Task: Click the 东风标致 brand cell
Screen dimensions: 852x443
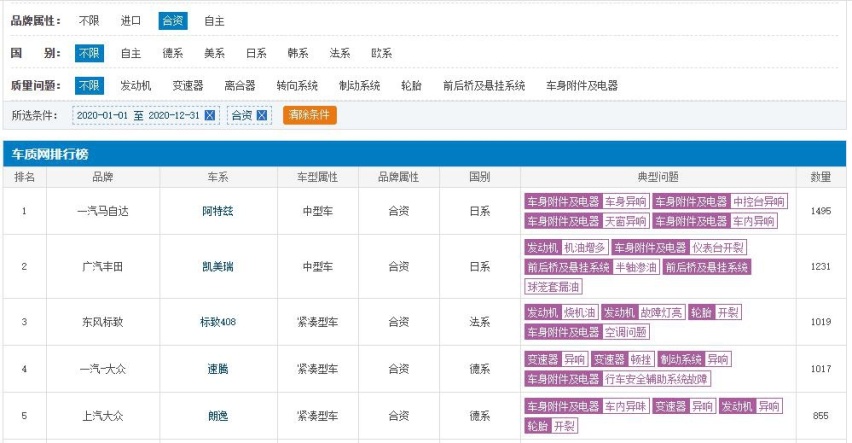Action: [103, 322]
